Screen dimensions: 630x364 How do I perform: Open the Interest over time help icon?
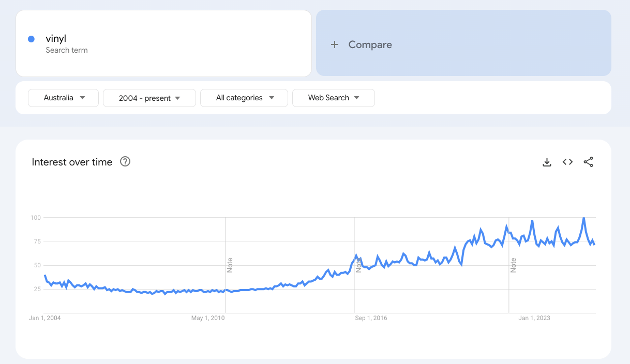[x=125, y=161]
